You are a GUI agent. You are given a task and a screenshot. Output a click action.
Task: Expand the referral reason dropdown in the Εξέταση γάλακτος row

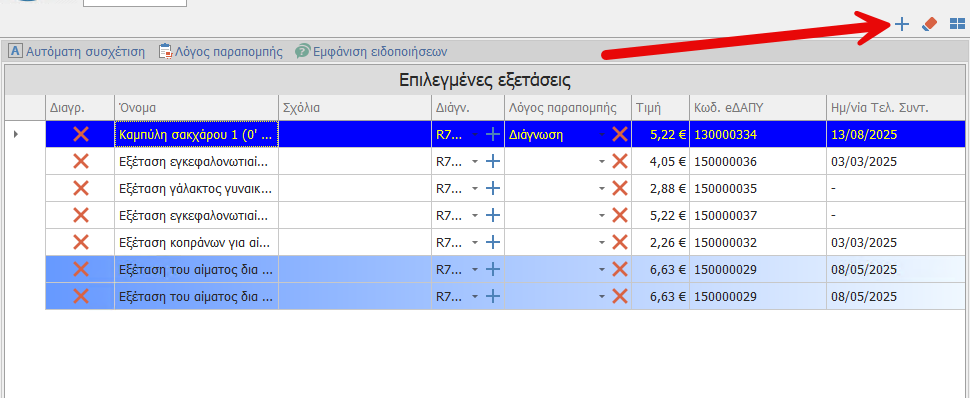click(x=601, y=189)
